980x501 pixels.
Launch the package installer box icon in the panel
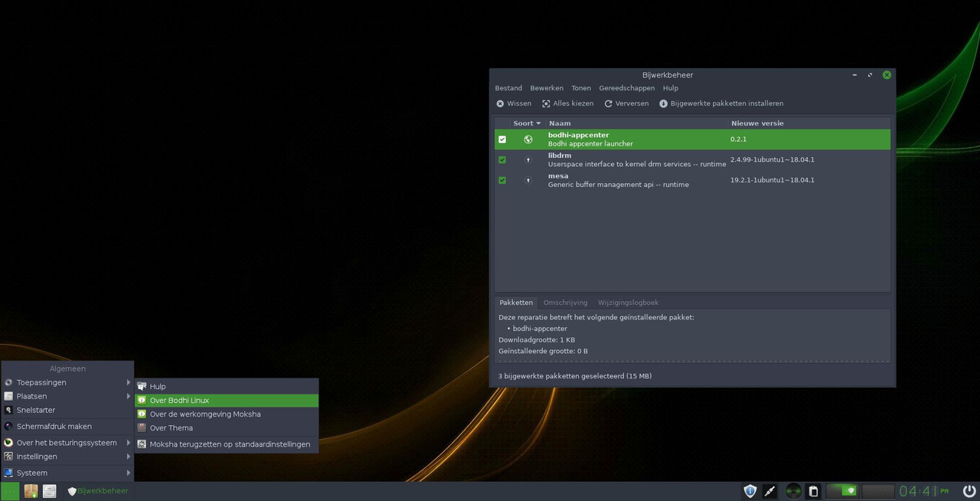click(x=31, y=491)
